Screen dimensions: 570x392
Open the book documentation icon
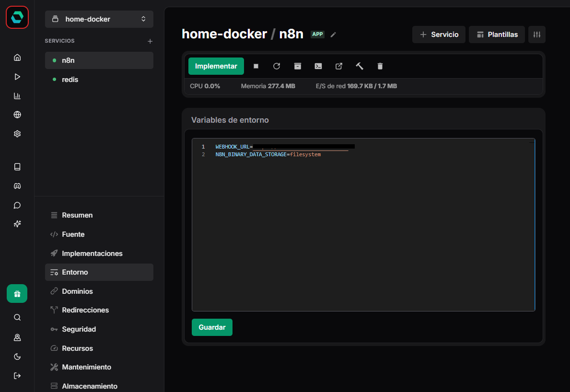tap(17, 167)
